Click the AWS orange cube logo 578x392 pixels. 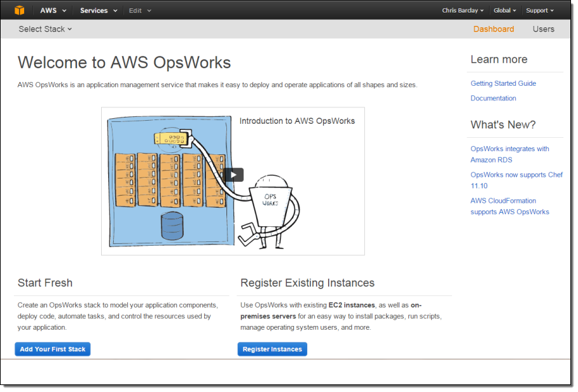[20, 10]
